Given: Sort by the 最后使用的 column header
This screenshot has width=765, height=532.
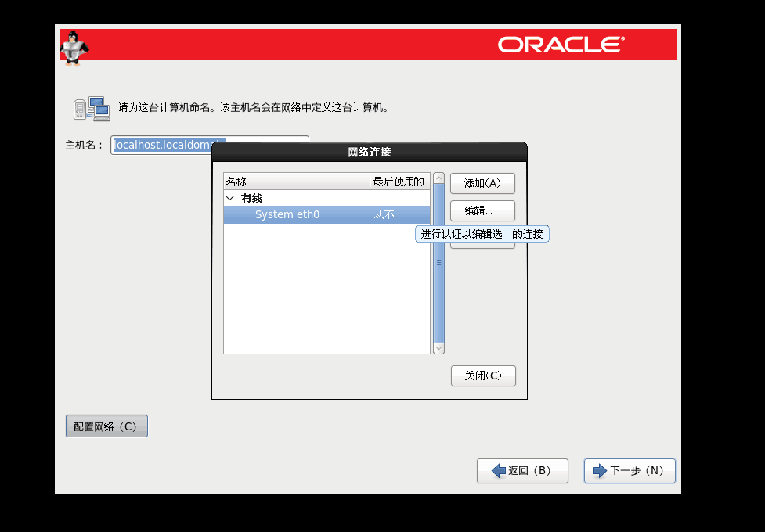Looking at the screenshot, I should pos(399,182).
